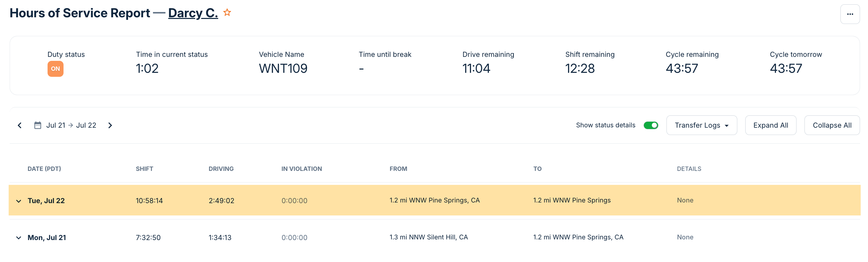Viewport: 868px width, 262px height.
Task: Click the Collapse All button
Action: (x=832, y=125)
